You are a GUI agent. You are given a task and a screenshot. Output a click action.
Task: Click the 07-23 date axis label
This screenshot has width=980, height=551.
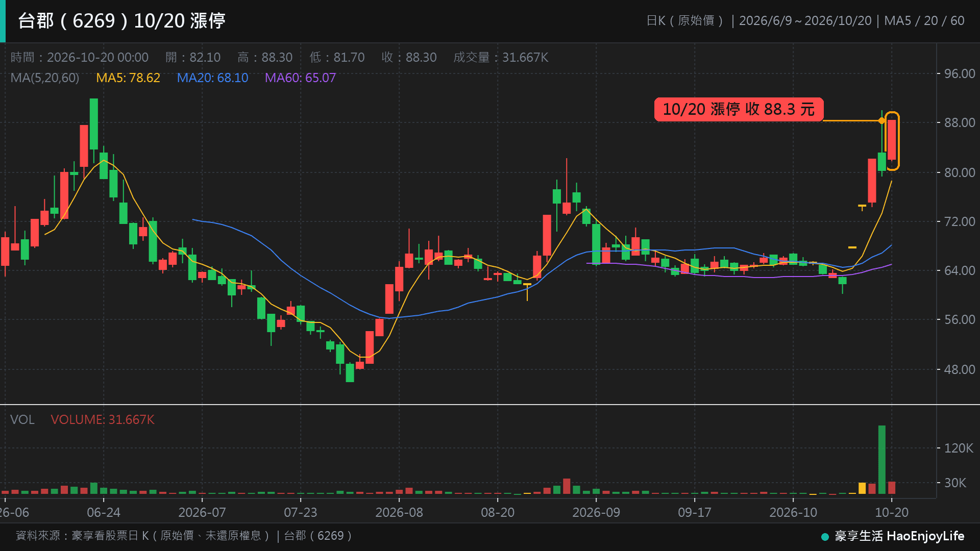pos(301,512)
